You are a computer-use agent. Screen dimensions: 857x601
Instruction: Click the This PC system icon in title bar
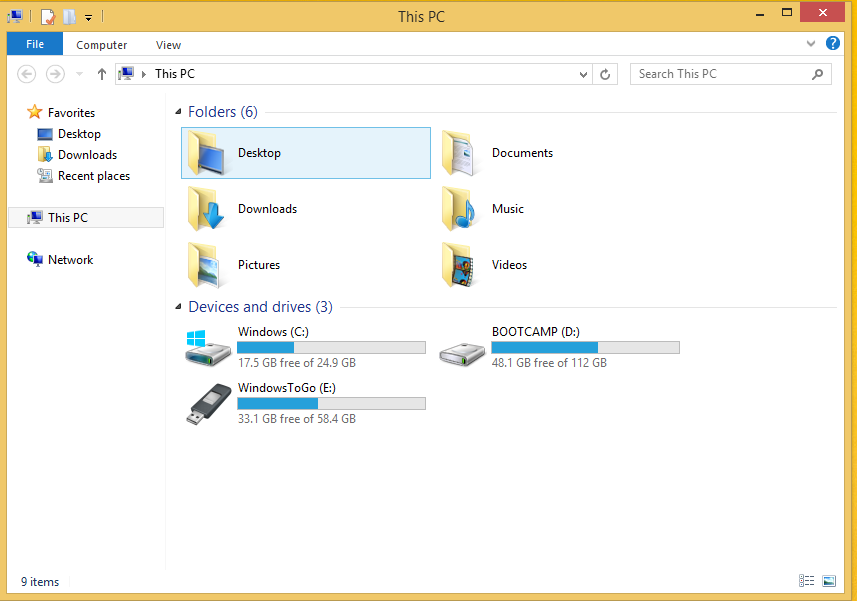15,17
